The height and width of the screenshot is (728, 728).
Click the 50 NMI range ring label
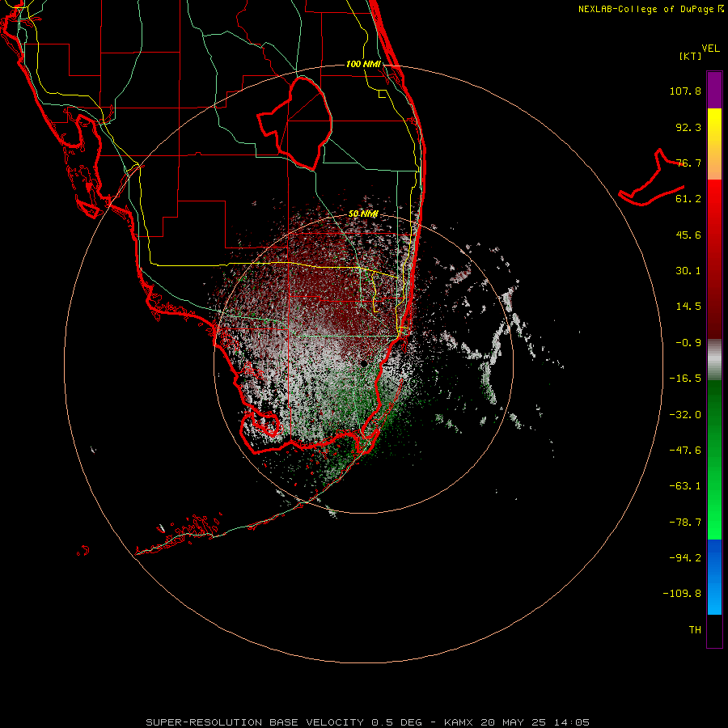tap(363, 214)
